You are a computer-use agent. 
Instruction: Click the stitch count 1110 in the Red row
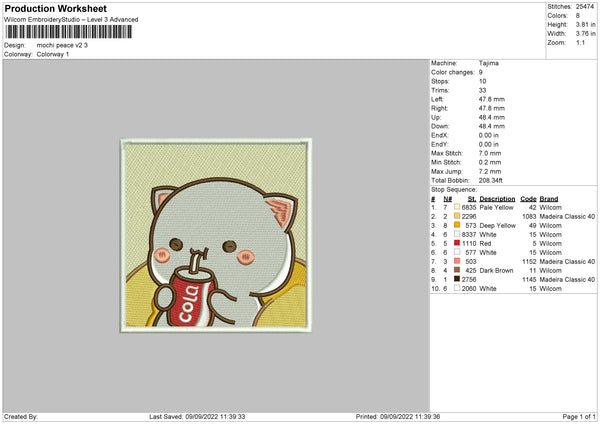tap(469, 243)
